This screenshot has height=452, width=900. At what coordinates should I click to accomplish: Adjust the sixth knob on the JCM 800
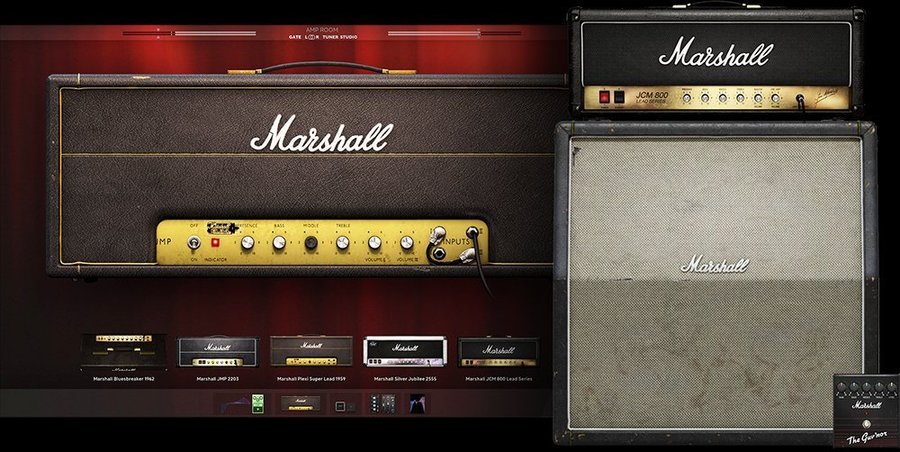775,98
